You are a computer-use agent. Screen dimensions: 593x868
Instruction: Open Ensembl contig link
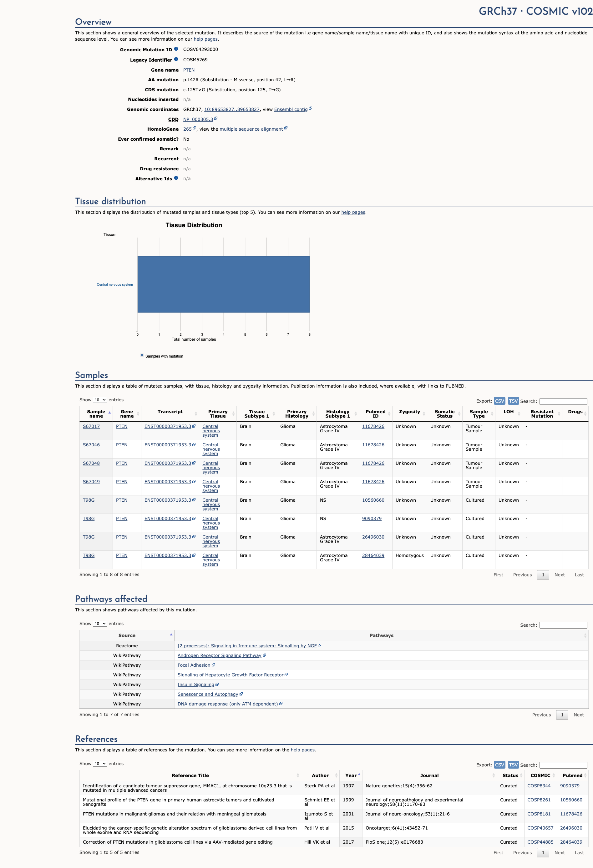(291, 109)
